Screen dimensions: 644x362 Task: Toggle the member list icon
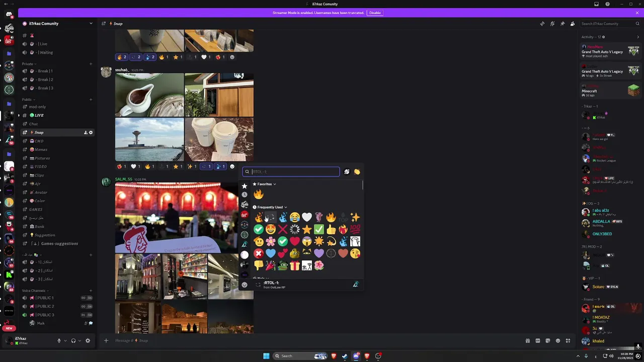(x=573, y=24)
